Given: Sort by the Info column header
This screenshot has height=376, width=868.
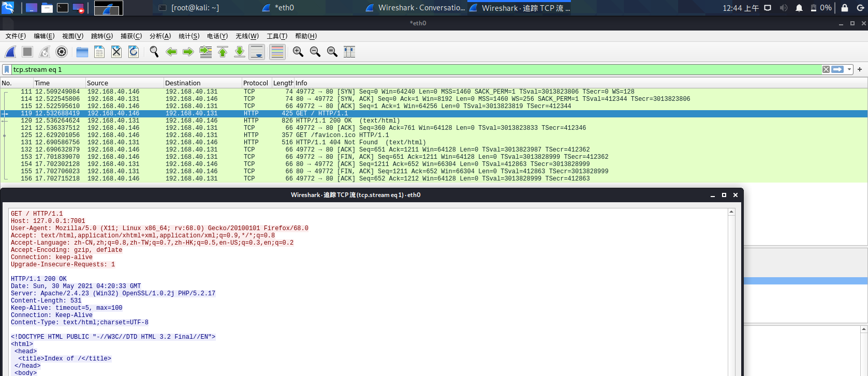Looking at the screenshot, I should (x=580, y=83).
